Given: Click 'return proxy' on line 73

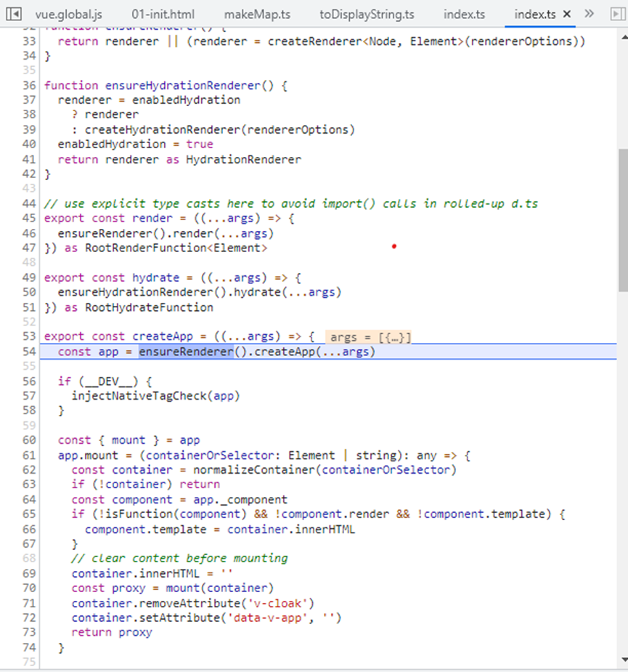Looking at the screenshot, I should (x=112, y=633).
